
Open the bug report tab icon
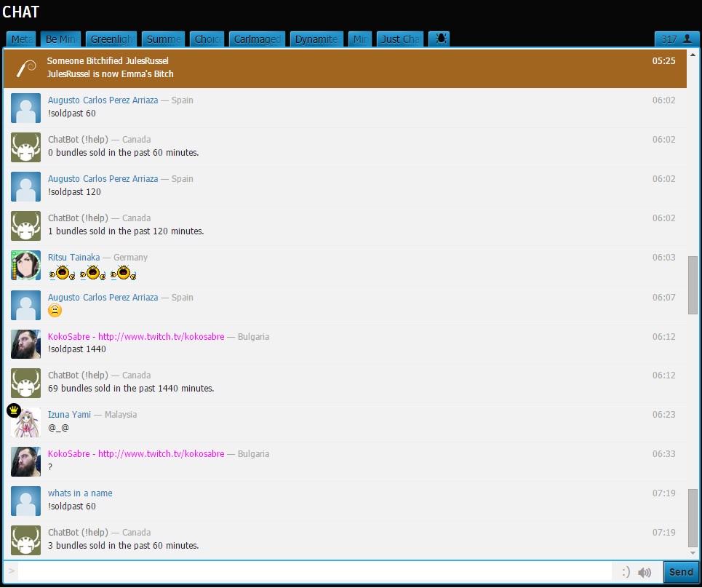(439, 39)
